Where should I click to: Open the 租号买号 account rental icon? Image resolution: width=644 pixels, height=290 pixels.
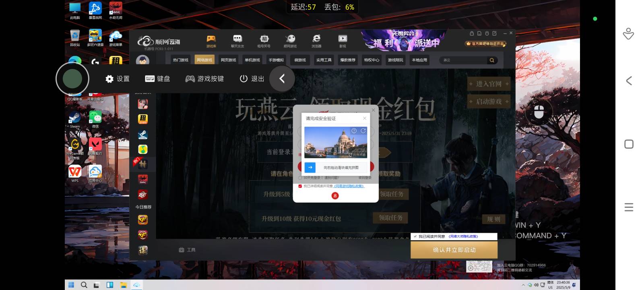(x=264, y=41)
